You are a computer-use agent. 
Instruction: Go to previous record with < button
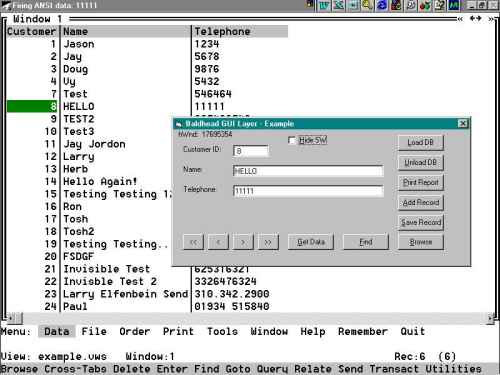[x=218, y=242]
